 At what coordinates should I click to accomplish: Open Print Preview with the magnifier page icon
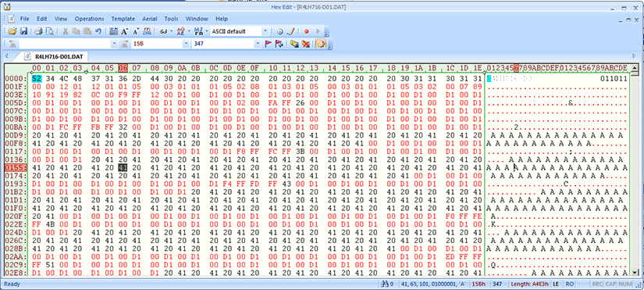point(50,31)
